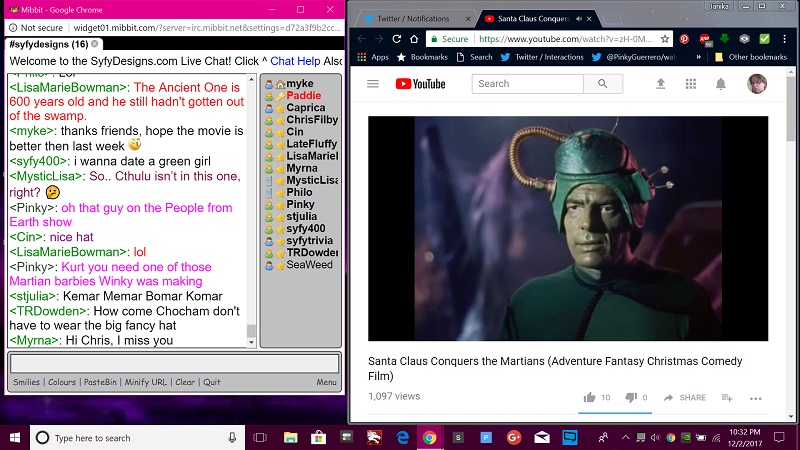Click the video player frame
The width and height of the screenshot is (800, 450).
(568, 229)
